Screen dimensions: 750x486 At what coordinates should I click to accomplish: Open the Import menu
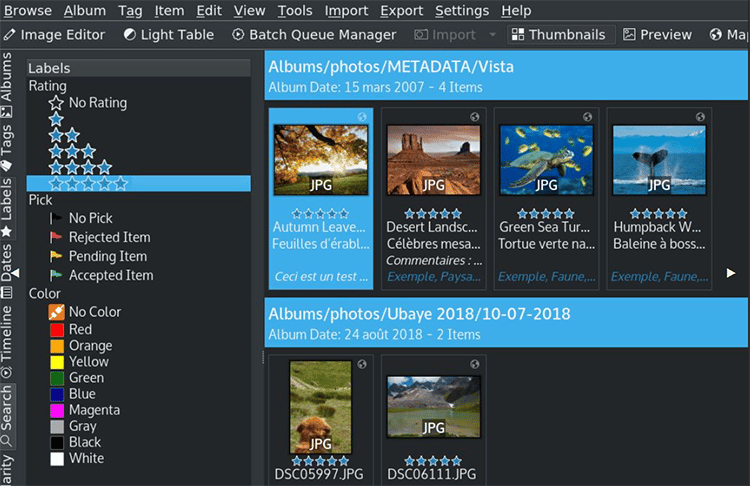346,11
